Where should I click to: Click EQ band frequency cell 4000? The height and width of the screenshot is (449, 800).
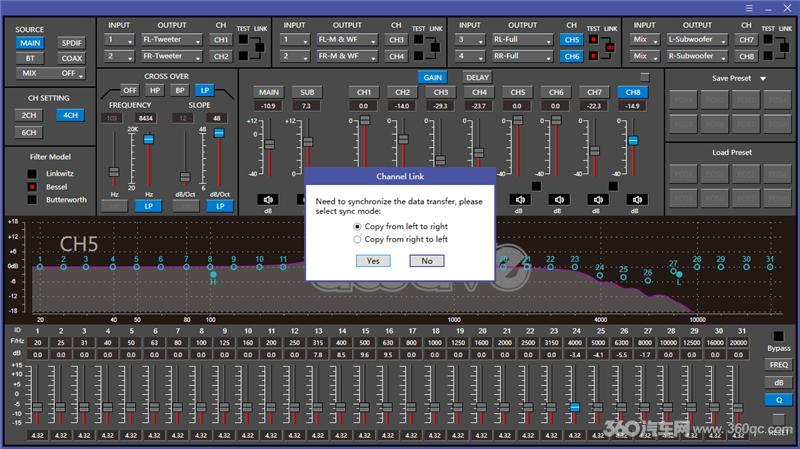pyautogui.click(x=574, y=343)
